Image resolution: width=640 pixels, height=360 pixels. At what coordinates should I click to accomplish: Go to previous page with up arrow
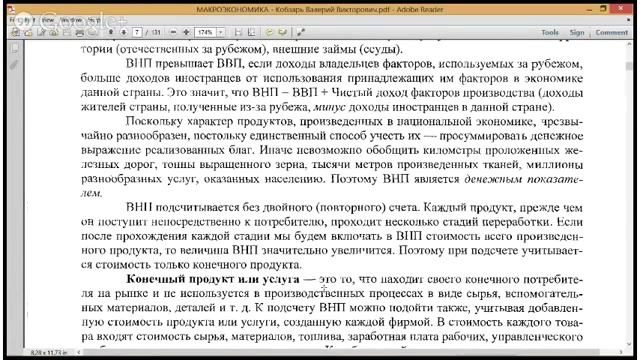click(x=111, y=32)
